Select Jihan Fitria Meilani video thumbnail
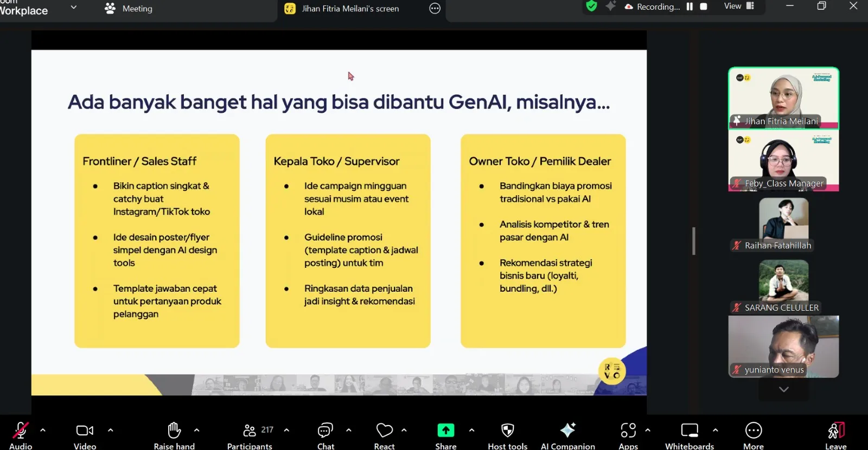 783,98
